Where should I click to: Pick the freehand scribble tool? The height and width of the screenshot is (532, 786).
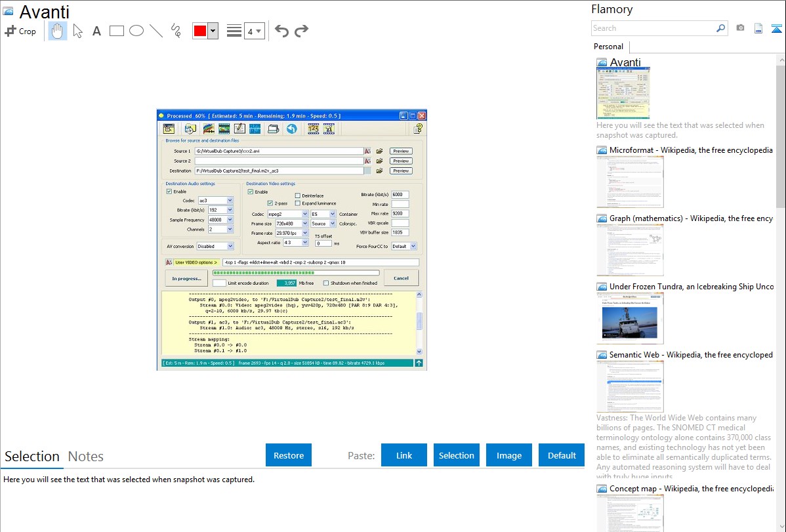pos(176,31)
